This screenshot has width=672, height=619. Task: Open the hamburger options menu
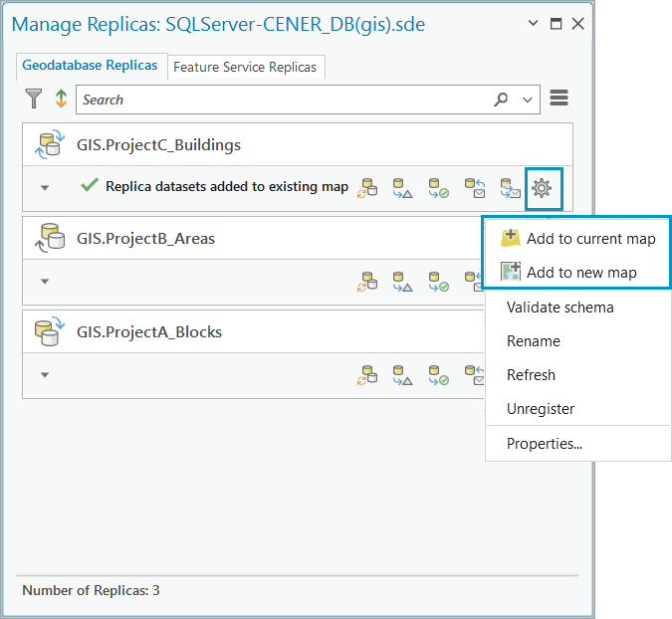559,99
